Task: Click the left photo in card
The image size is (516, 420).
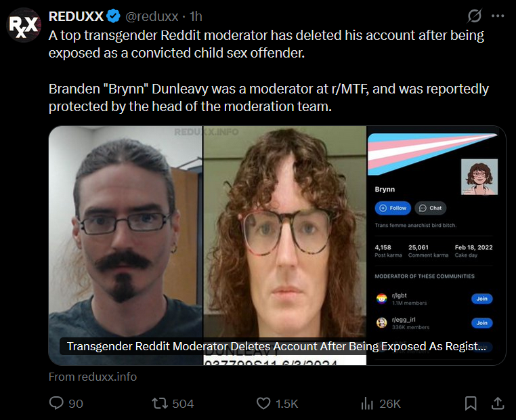Action: point(125,245)
